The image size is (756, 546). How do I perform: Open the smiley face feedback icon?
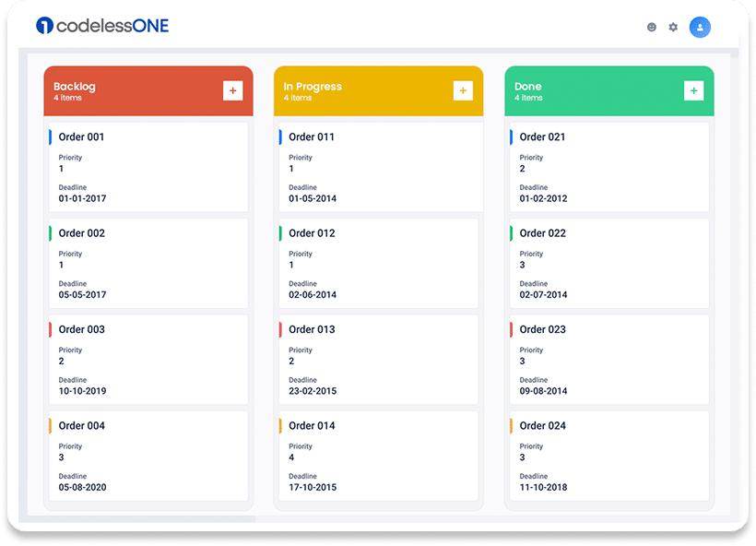click(x=652, y=28)
